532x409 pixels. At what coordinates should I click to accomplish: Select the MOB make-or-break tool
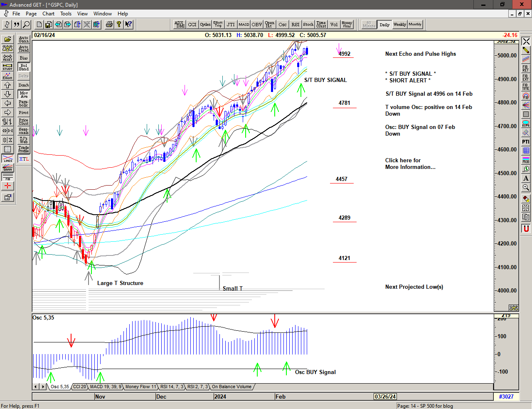(x=526, y=160)
